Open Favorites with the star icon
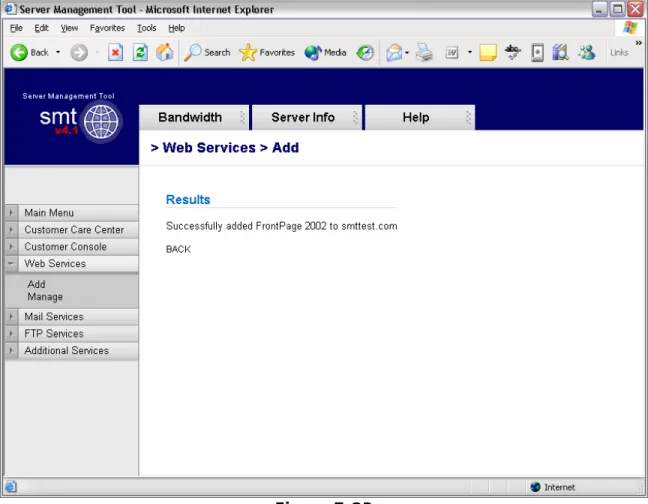Image resolution: width=648 pixels, height=504 pixels. (x=267, y=52)
